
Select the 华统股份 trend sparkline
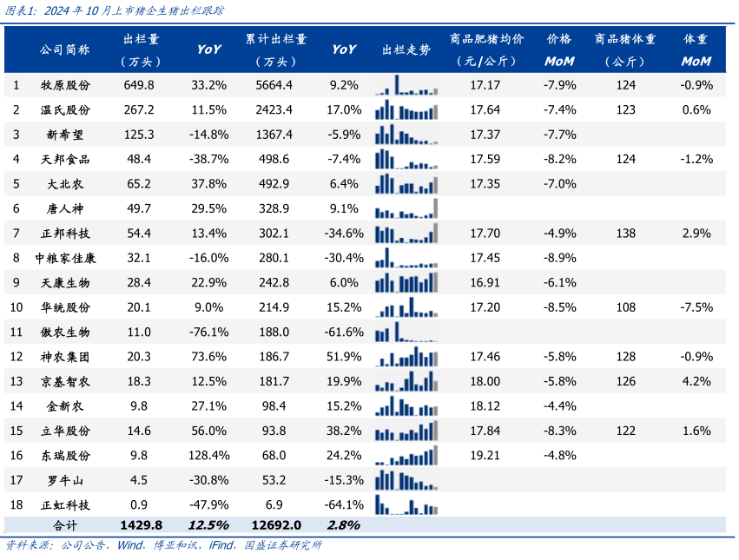click(406, 307)
